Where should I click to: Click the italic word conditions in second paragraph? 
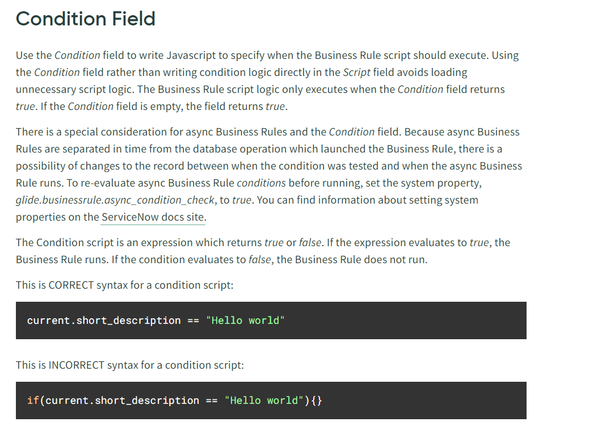[261, 183]
